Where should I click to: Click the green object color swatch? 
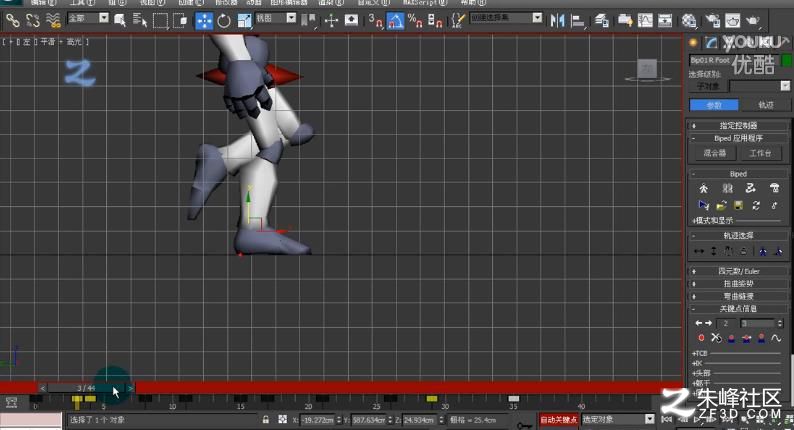787,60
